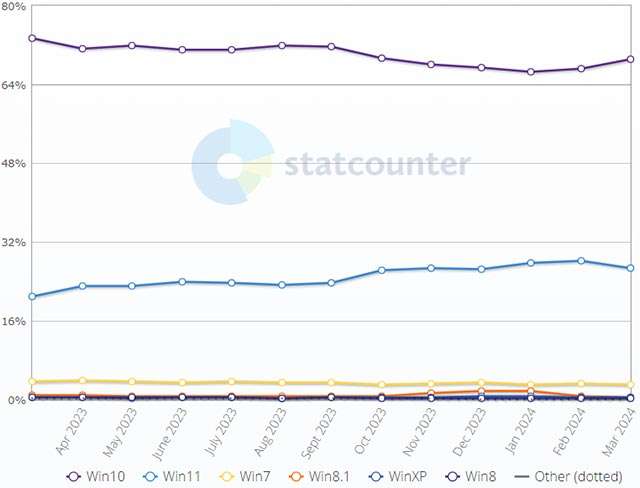Toggle Win11 series in the legend

coord(176,476)
